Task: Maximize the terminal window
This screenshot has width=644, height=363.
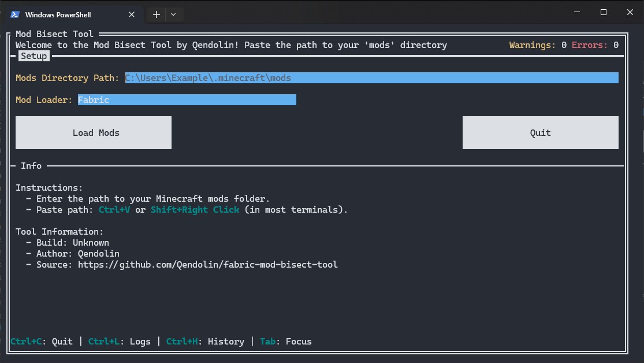Action: (x=604, y=12)
